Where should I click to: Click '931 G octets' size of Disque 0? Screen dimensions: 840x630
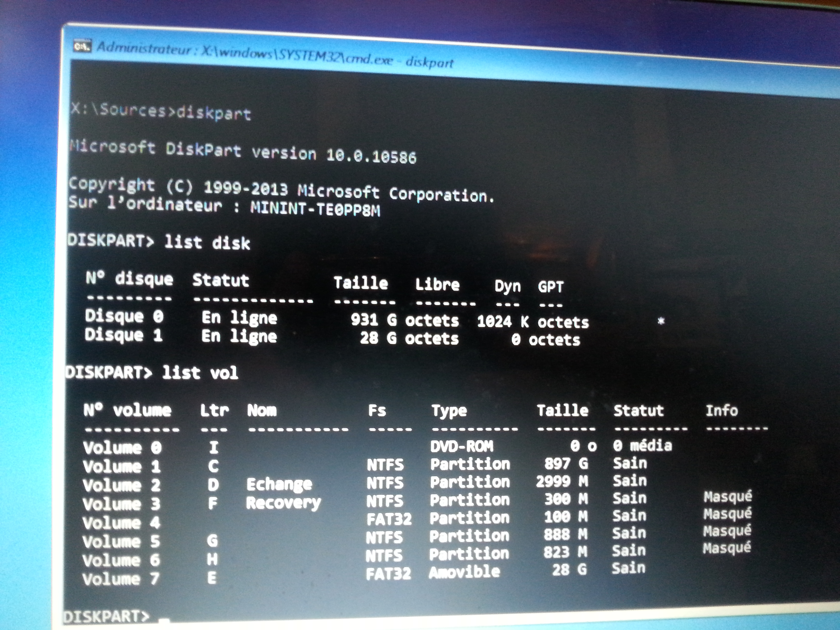(405, 320)
